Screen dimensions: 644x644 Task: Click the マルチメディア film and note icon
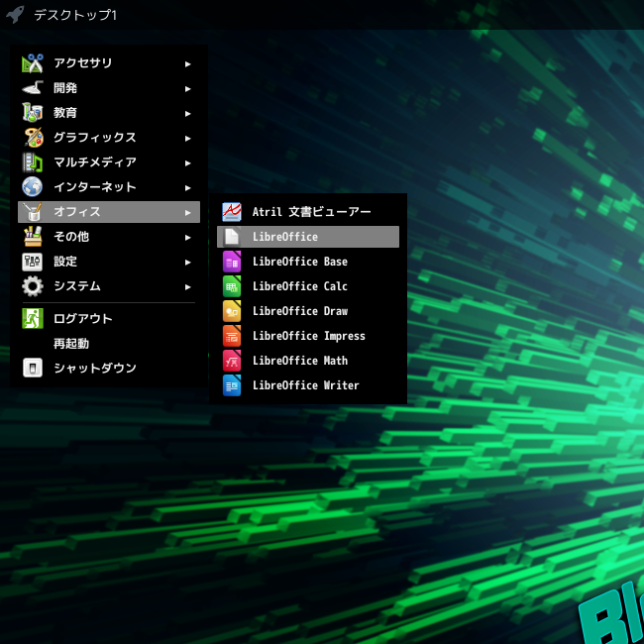click(x=33, y=162)
